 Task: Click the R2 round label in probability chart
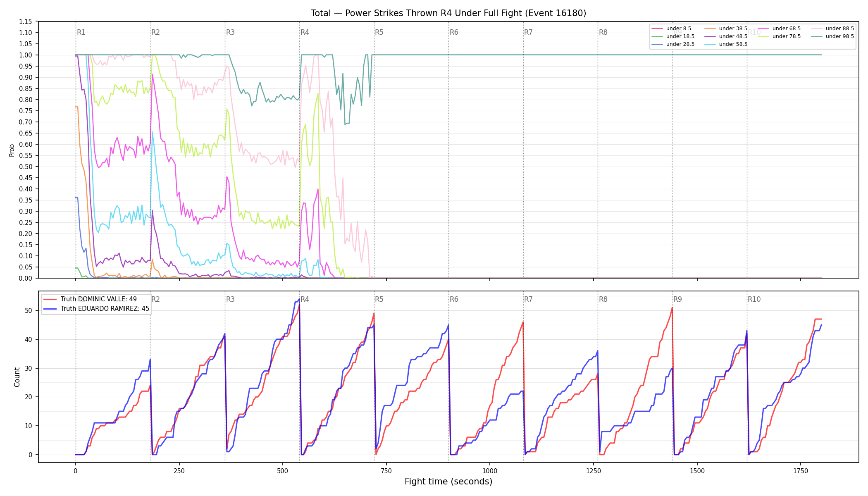[155, 32]
